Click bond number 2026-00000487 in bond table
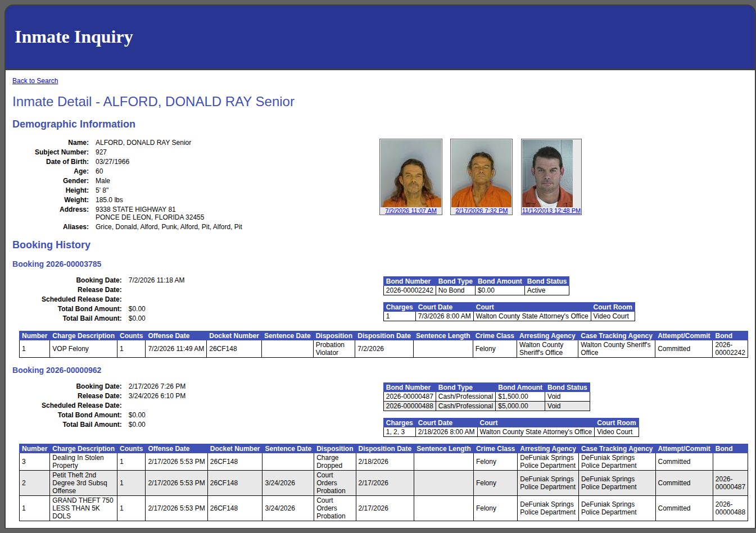756x533 pixels. tap(410, 397)
